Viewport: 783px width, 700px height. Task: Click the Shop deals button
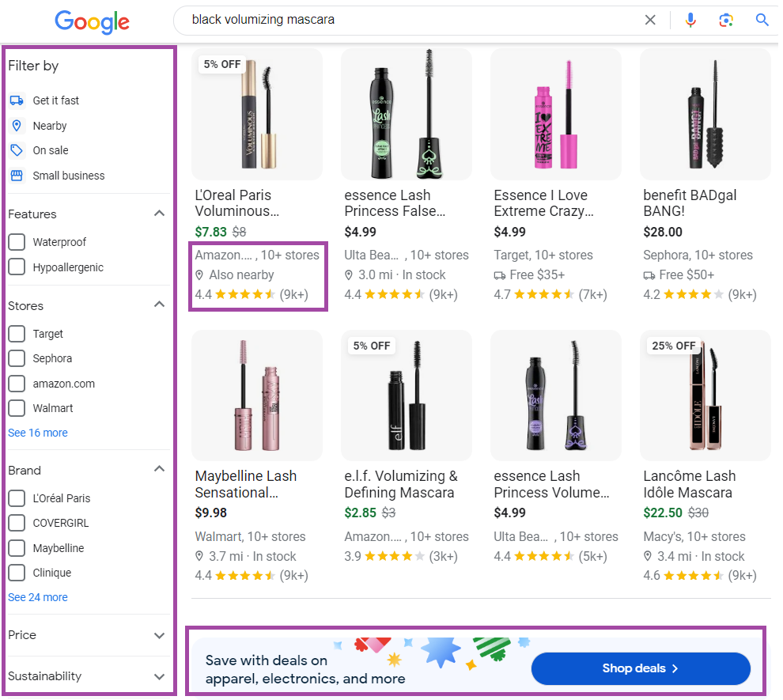tap(641, 668)
